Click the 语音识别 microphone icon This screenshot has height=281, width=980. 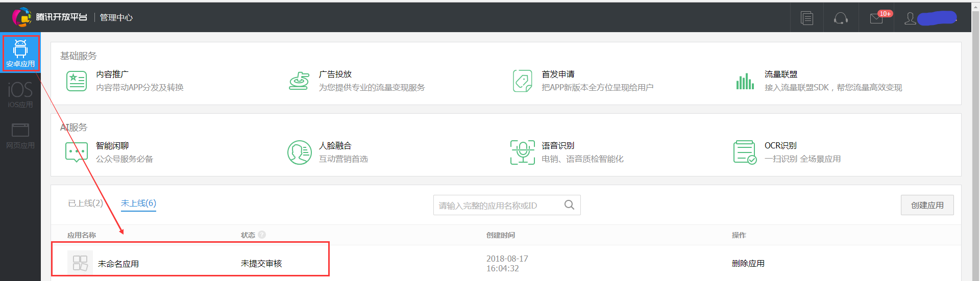[522, 152]
